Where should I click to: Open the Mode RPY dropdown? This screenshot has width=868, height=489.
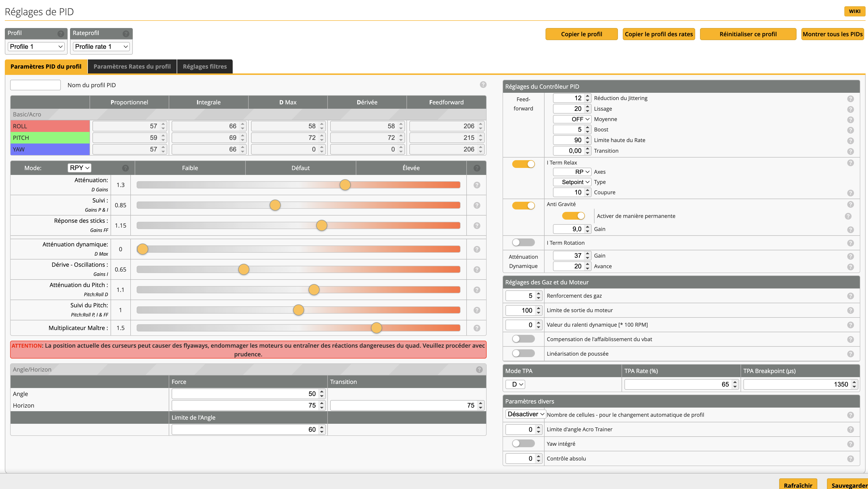point(79,168)
